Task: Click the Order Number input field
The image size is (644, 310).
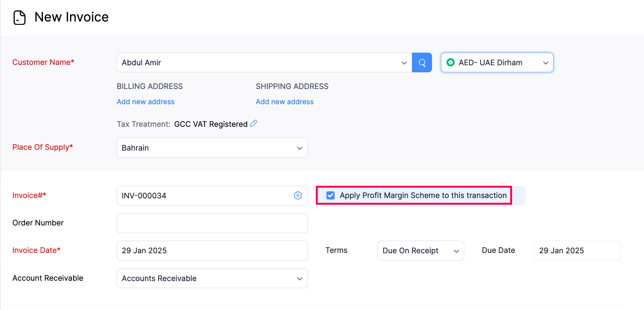Action: 212,223
